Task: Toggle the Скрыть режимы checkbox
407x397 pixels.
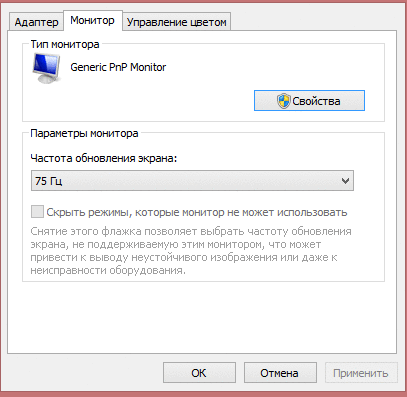Action: tap(37, 212)
